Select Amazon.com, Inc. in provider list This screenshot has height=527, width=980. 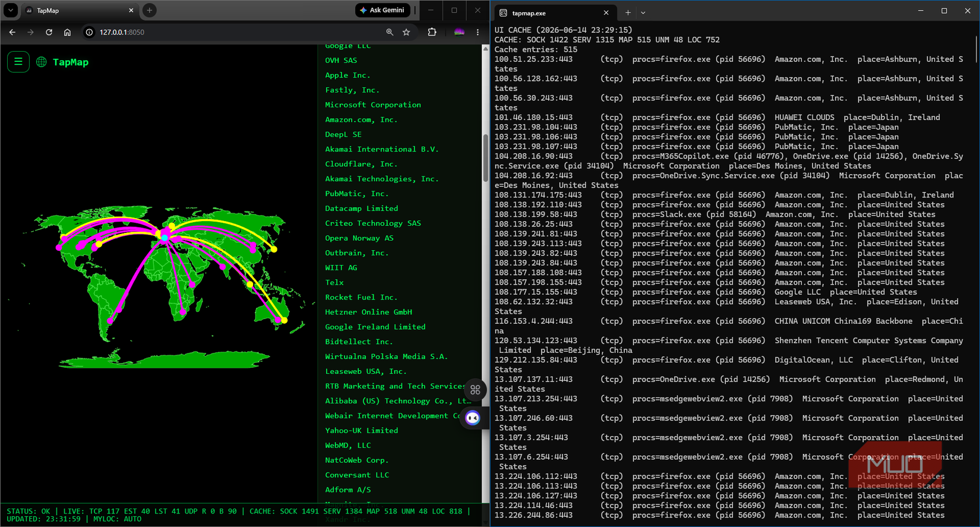point(361,120)
